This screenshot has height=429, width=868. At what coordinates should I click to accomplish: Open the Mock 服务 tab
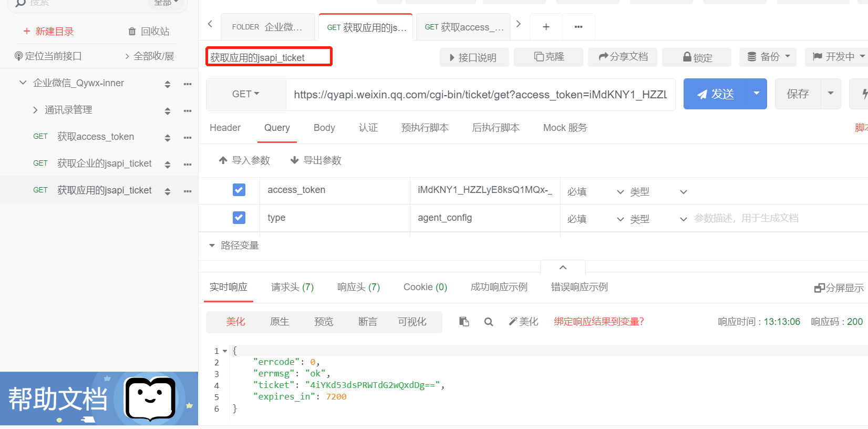pyautogui.click(x=565, y=128)
